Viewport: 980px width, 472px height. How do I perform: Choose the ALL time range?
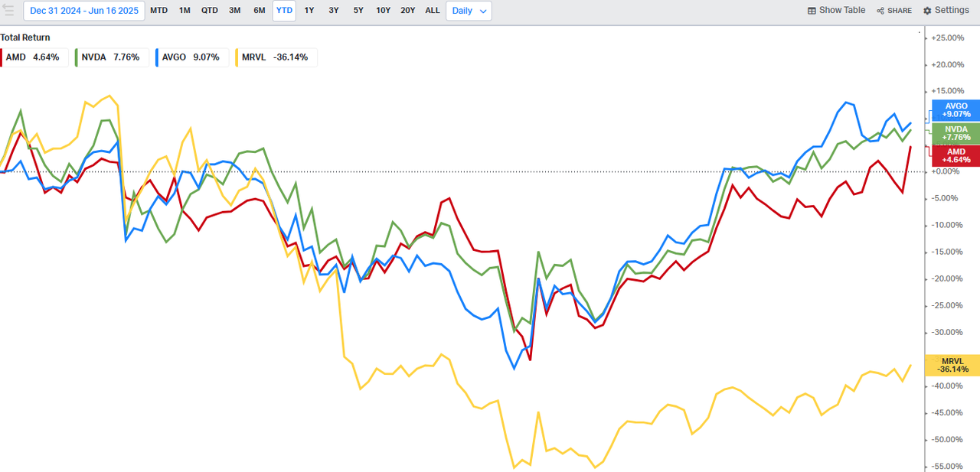click(x=433, y=11)
